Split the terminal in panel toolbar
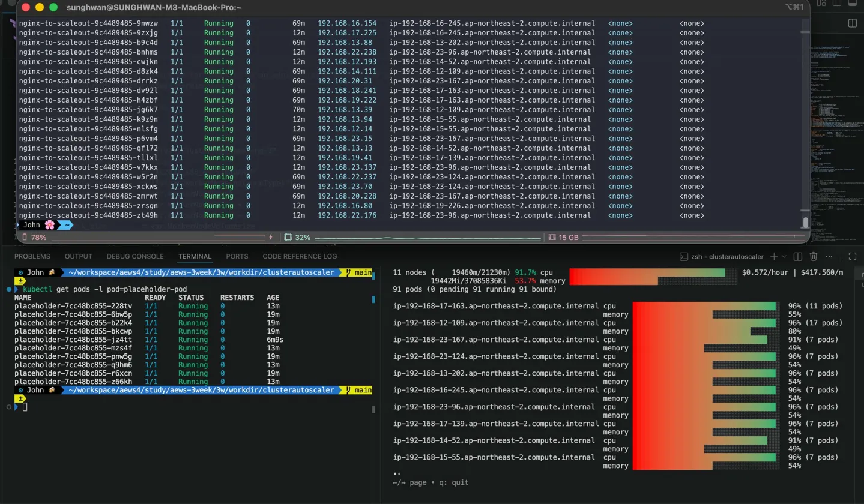 pos(798,256)
